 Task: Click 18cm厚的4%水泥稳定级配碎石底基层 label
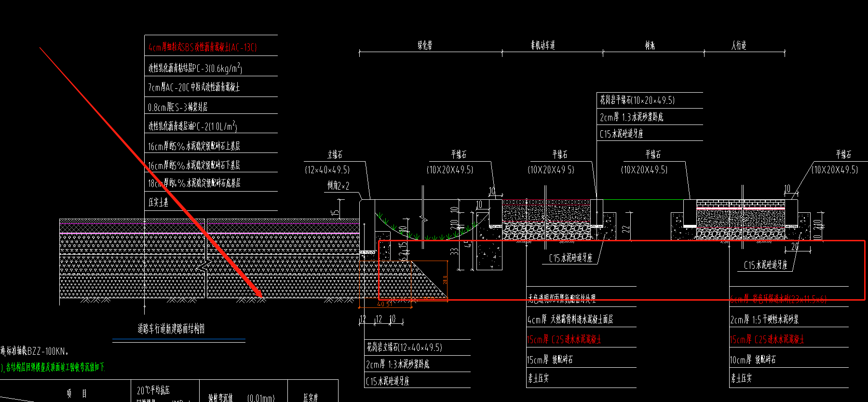tap(194, 183)
